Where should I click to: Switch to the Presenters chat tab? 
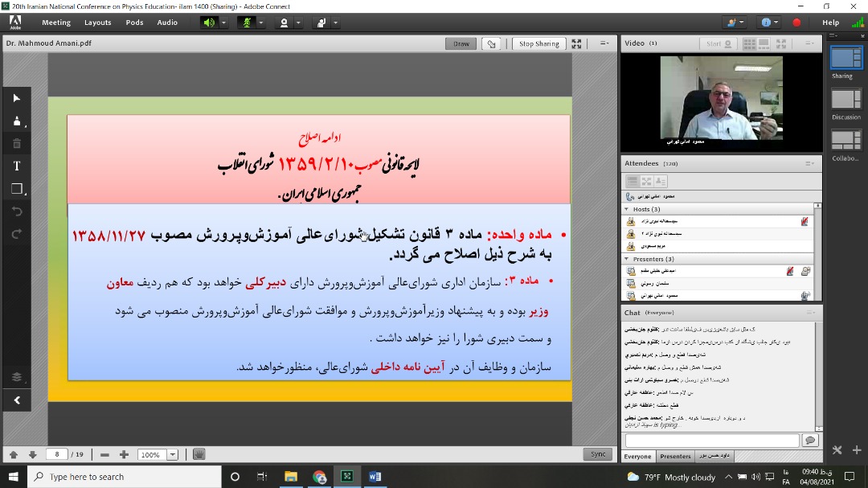pos(675,456)
